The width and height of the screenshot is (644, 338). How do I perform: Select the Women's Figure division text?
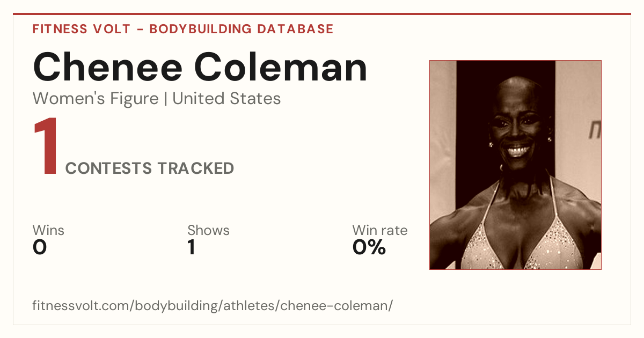(96, 99)
